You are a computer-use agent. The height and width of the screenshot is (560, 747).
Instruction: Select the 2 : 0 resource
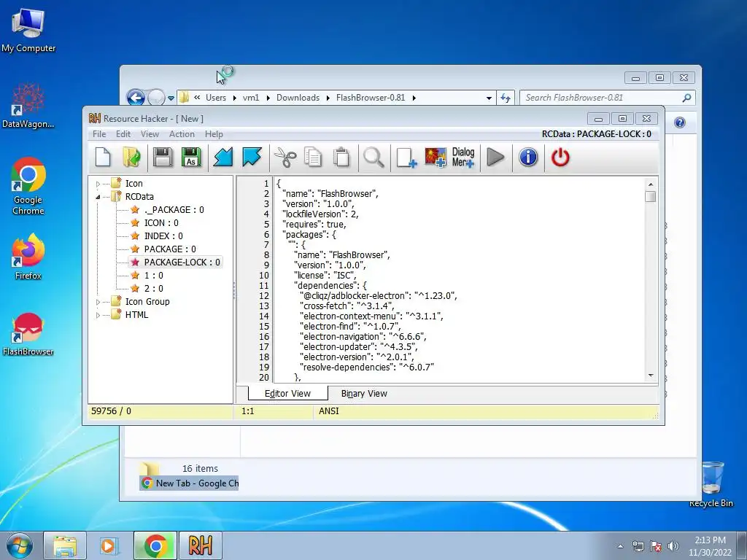[153, 289]
